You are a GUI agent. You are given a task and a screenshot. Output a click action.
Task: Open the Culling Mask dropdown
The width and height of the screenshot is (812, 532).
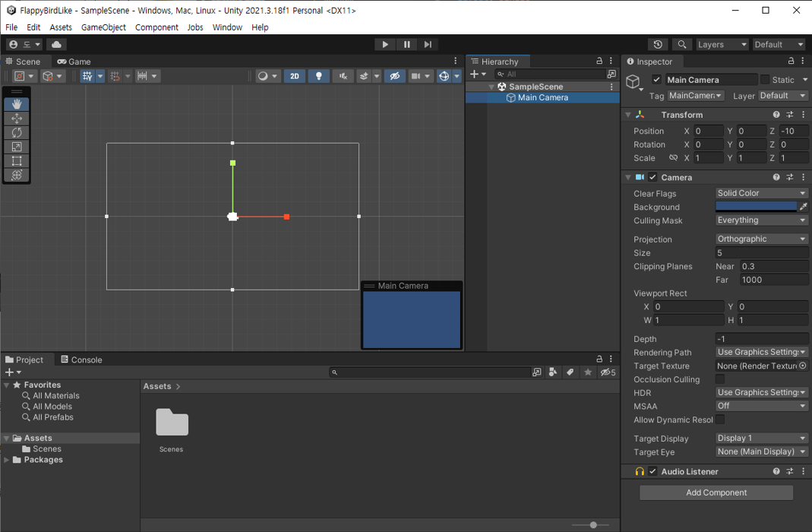point(761,220)
